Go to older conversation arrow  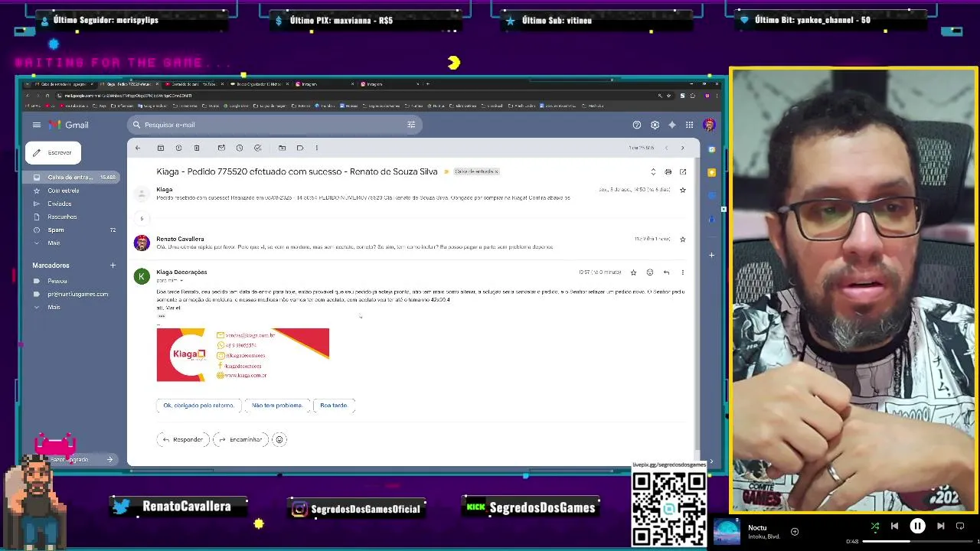683,148
